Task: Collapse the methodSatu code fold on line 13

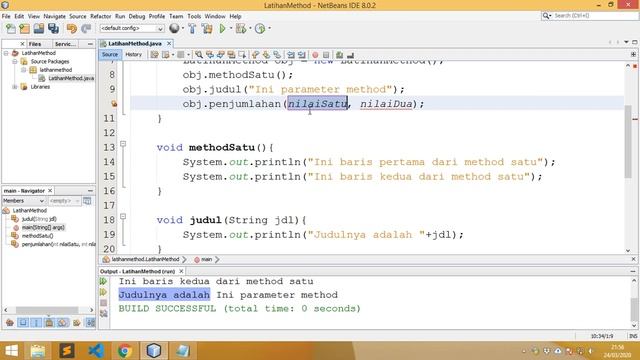Action: tap(123, 144)
